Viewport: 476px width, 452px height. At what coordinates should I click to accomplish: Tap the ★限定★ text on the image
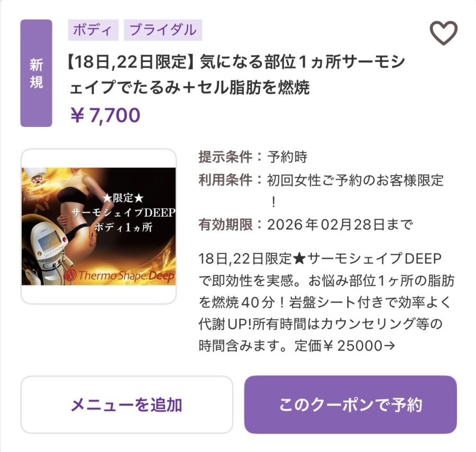point(123,198)
